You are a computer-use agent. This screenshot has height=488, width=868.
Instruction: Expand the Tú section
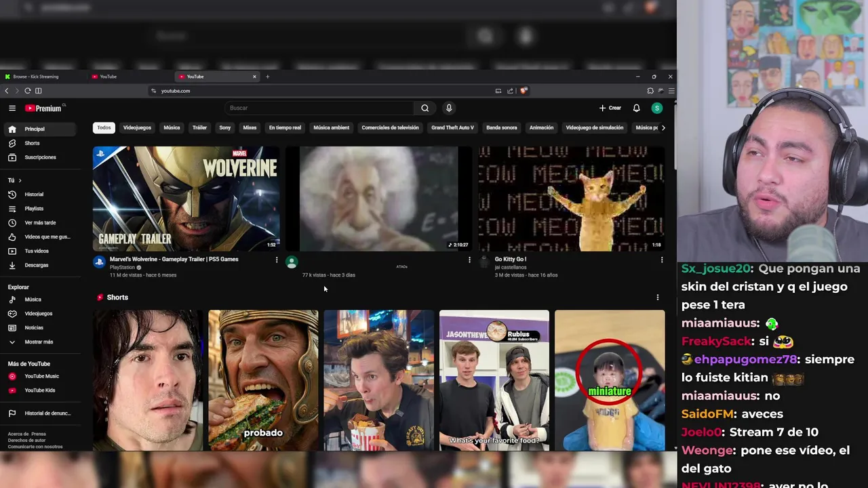point(15,180)
